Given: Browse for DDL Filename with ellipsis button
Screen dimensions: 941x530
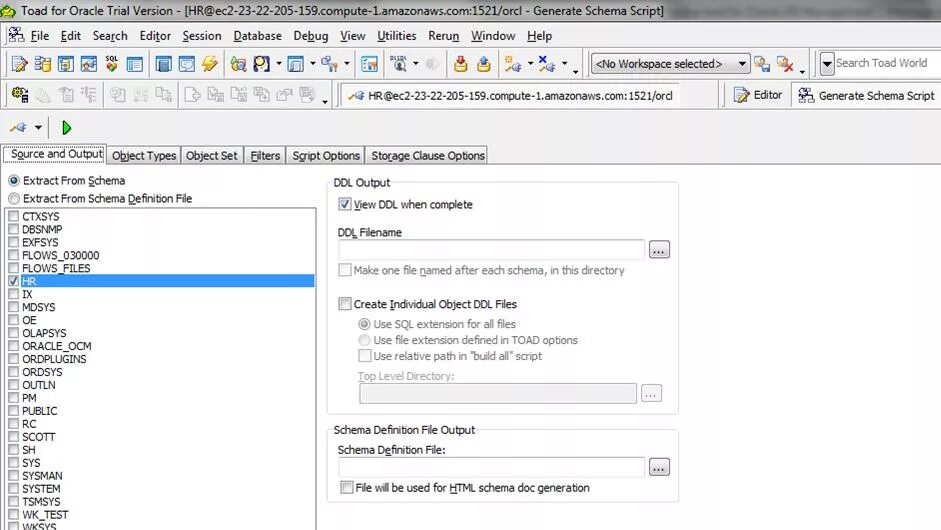Looking at the screenshot, I should [x=659, y=250].
